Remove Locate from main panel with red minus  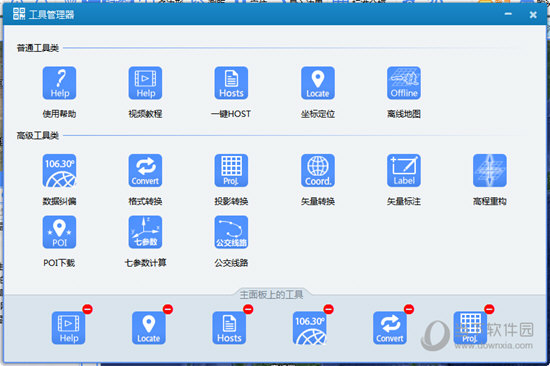[168, 309]
